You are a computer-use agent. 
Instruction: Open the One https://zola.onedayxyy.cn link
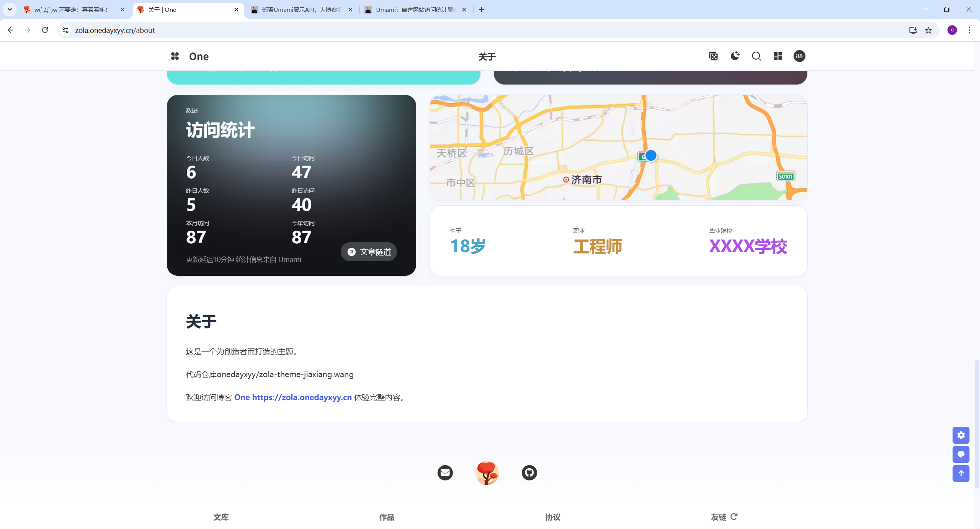pos(293,397)
